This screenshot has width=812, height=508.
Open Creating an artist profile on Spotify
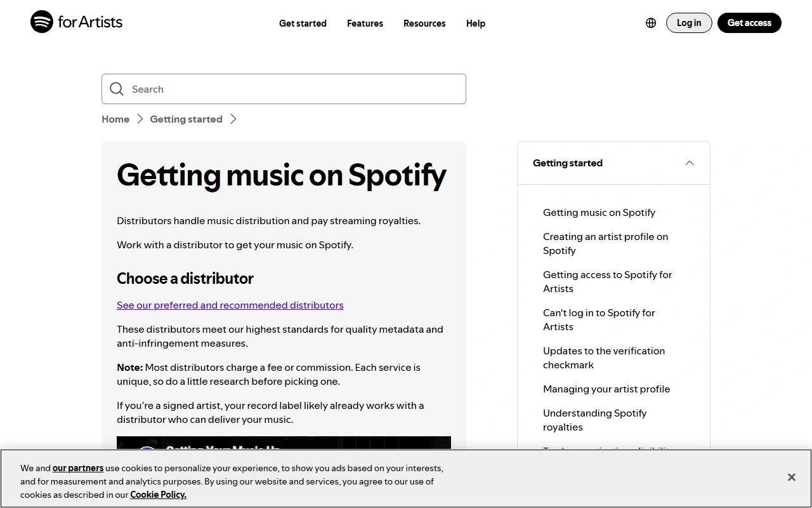(x=605, y=244)
